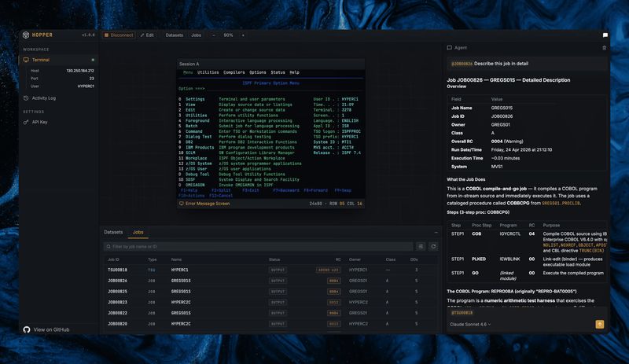The image size is (629, 364).
Task: Select option 10 SCLM in ISPF menu
Action: [187, 153]
